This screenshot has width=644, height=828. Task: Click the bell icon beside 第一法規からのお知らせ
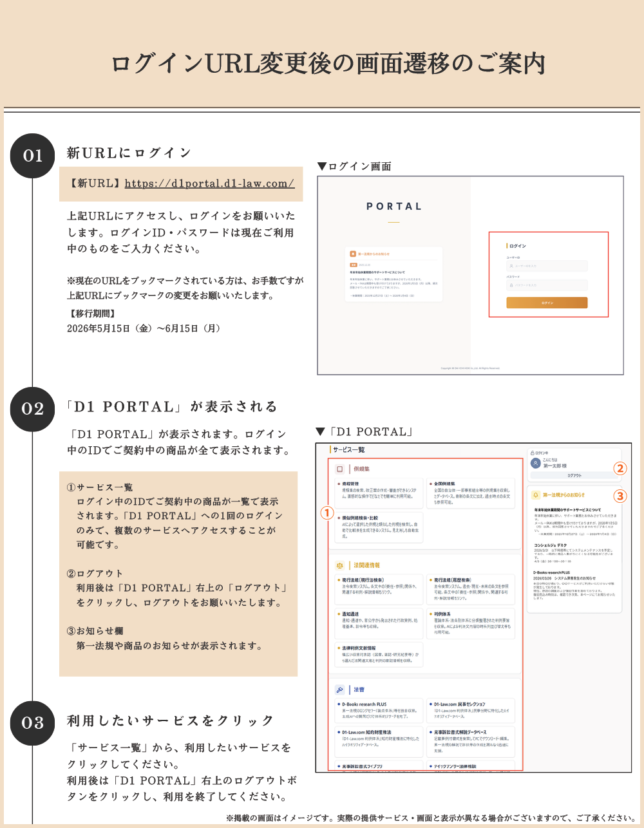tap(536, 495)
